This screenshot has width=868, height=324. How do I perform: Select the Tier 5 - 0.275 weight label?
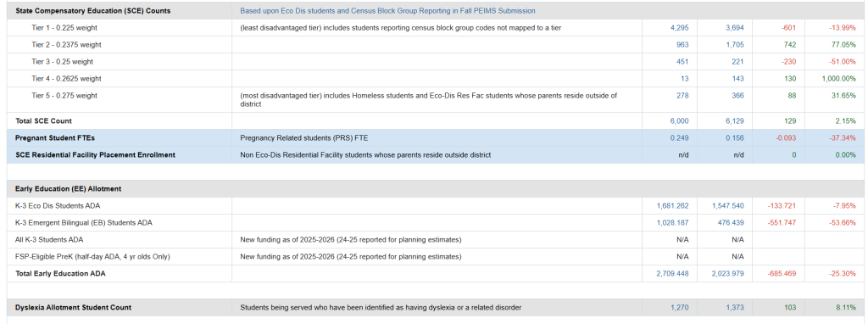pos(64,95)
